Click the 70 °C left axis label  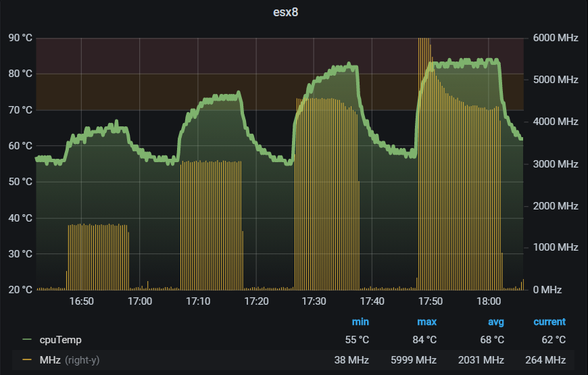tap(20, 110)
